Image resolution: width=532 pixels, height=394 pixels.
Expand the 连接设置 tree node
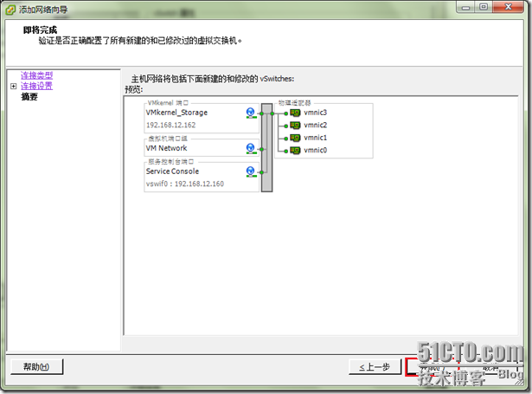pyautogui.click(x=14, y=87)
